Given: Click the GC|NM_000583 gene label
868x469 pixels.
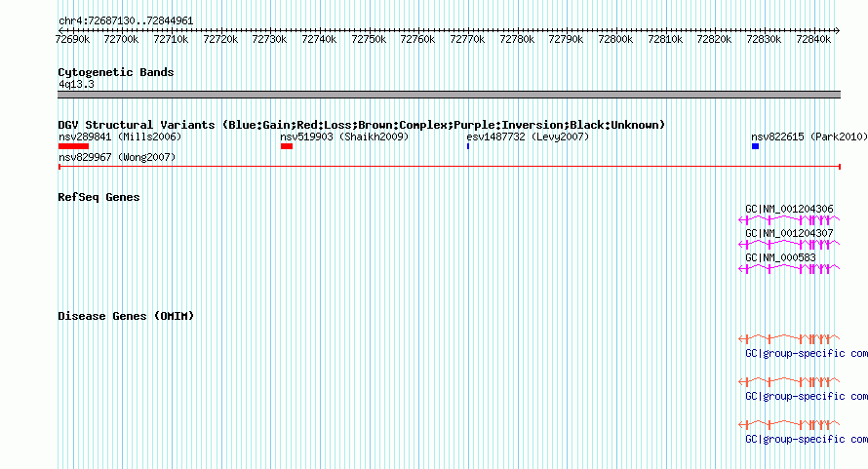Looking at the screenshot, I should coord(780,257).
